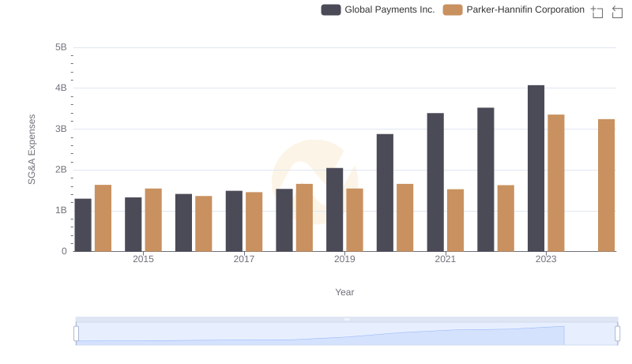632x364 pixels.
Task: Click the 2B y-axis label
Action: point(61,170)
